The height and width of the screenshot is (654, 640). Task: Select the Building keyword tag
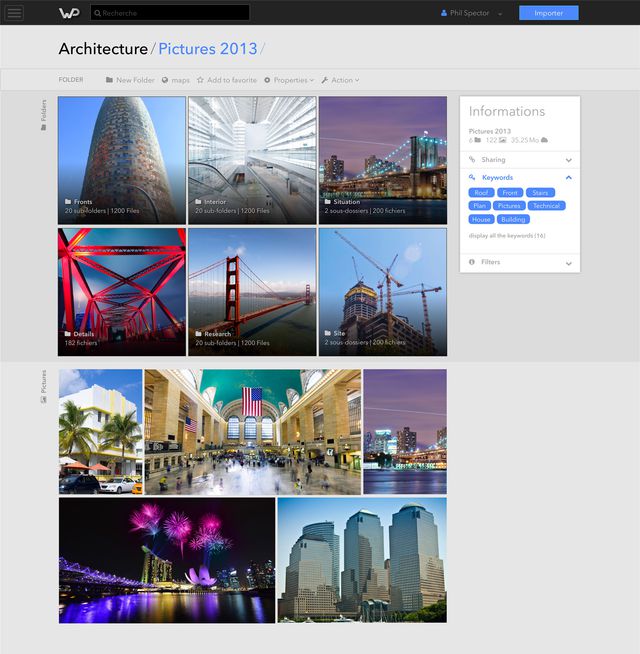click(513, 219)
